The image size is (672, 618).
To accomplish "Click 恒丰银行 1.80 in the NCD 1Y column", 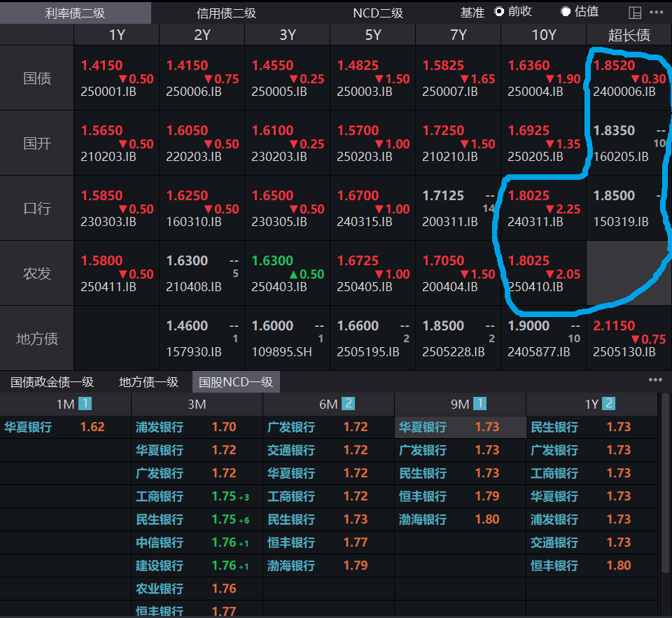I will tap(591, 566).
